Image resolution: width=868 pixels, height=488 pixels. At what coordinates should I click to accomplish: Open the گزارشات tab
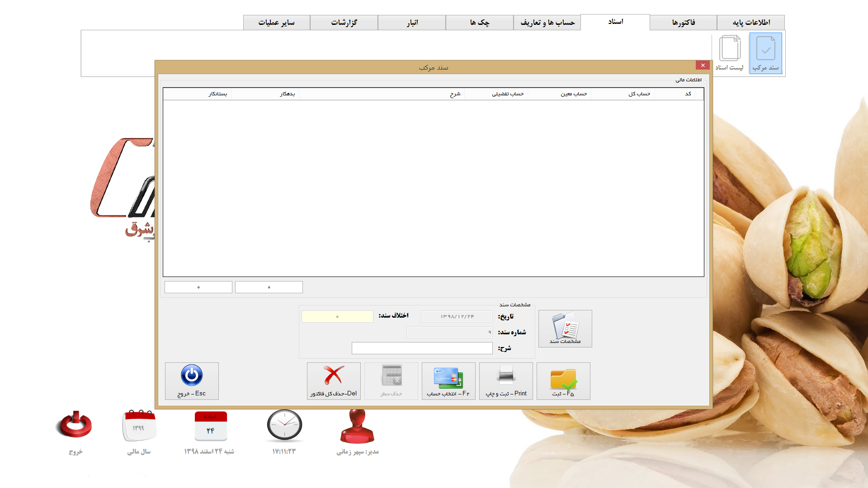click(x=344, y=23)
